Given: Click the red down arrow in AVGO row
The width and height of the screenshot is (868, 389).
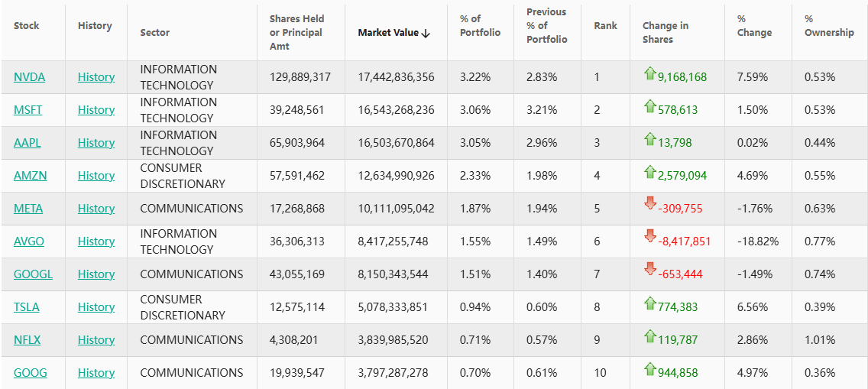Looking at the screenshot, I should pyautogui.click(x=650, y=236).
